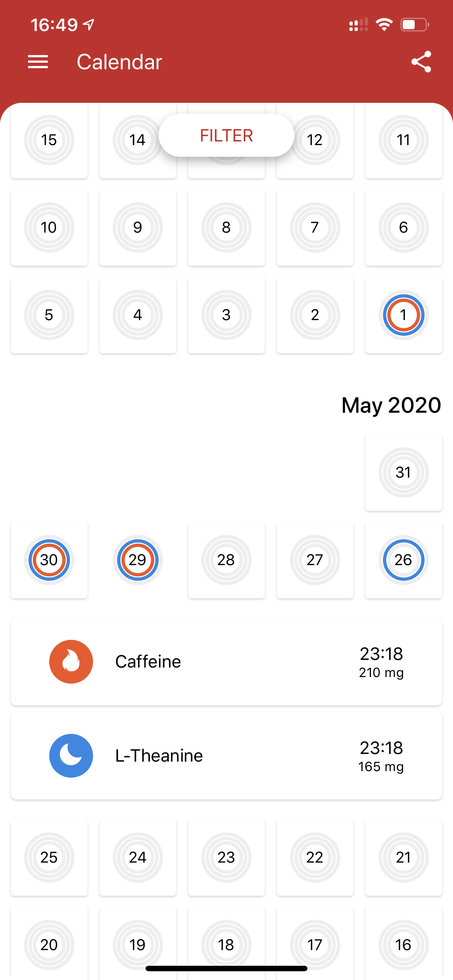
Task: Select day 10 tile
Action: pos(49,227)
